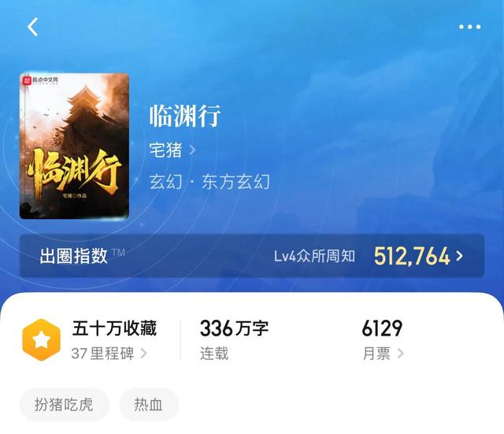The width and height of the screenshot is (504, 434).
Task: Tap the 336万字 word count stat
Action: tap(234, 328)
